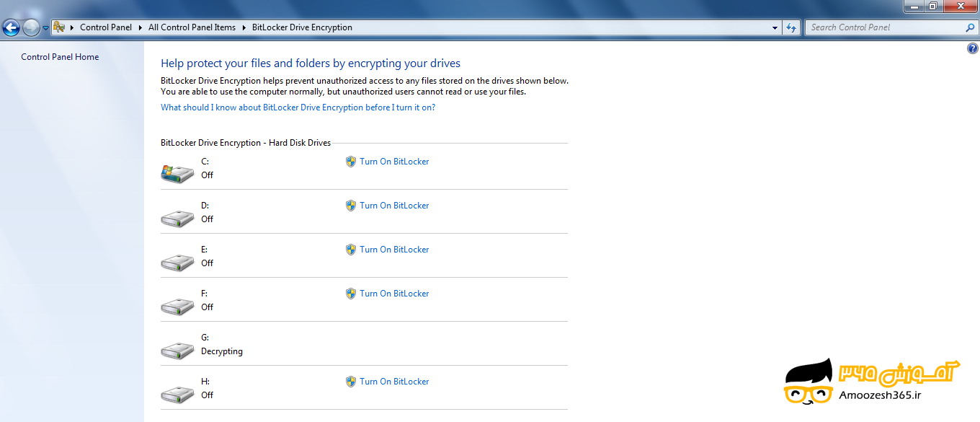Screen dimensions: 980x422
Task: Click the shield icon for drive F:
Action: pyautogui.click(x=351, y=294)
